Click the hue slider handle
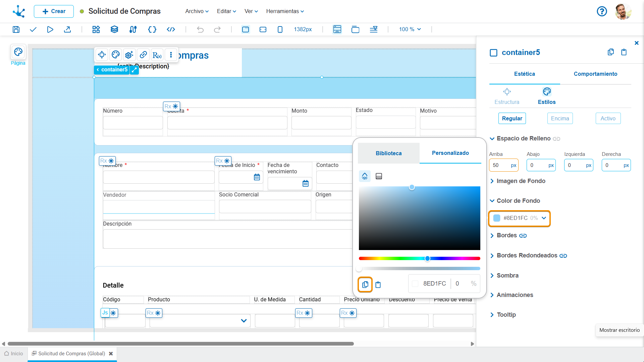644x362 pixels. [x=427, y=258]
